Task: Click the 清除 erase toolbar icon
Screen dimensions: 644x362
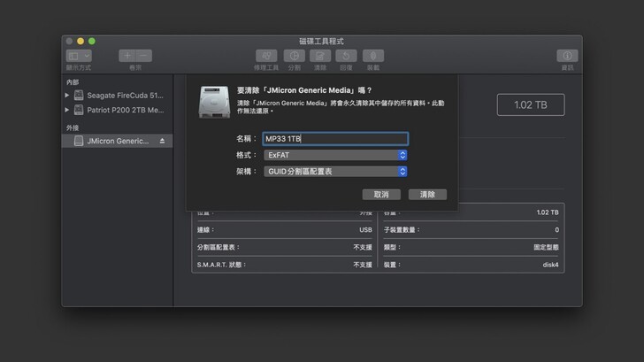Action: pos(320,56)
